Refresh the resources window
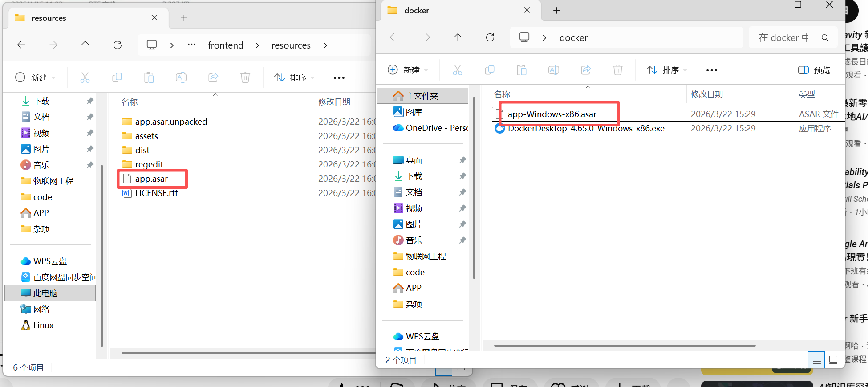Image resolution: width=868 pixels, height=387 pixels. (x=118, y=45)
